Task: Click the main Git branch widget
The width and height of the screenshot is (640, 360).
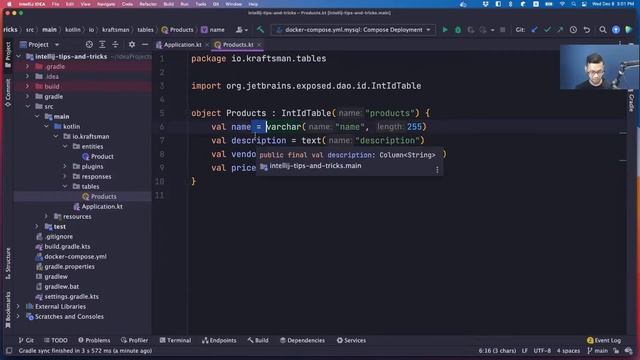Action: [x=598, y=351]
